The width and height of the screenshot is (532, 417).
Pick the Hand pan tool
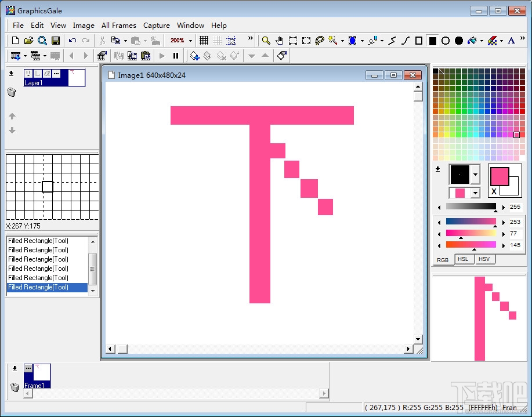pos(279,41)
